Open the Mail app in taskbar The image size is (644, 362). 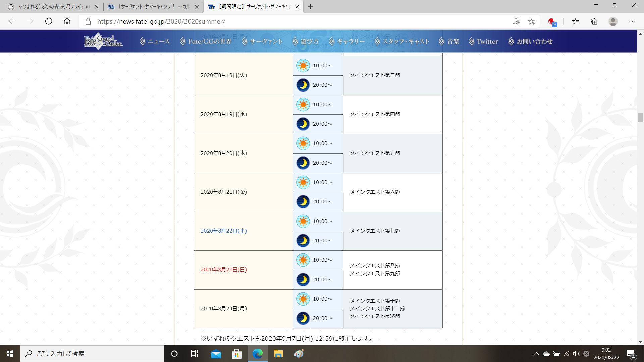click(216, 354)
